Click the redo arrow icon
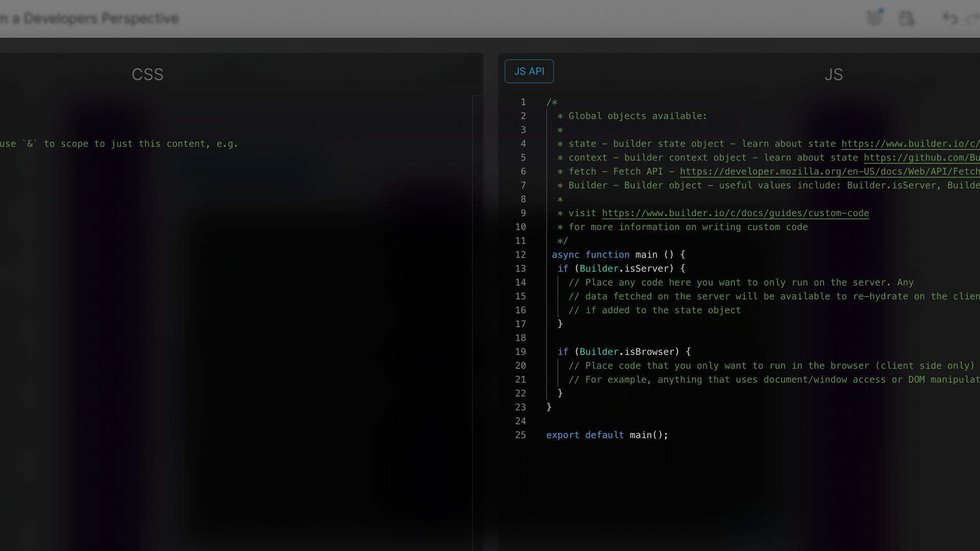980x551 pixels. 973,19
